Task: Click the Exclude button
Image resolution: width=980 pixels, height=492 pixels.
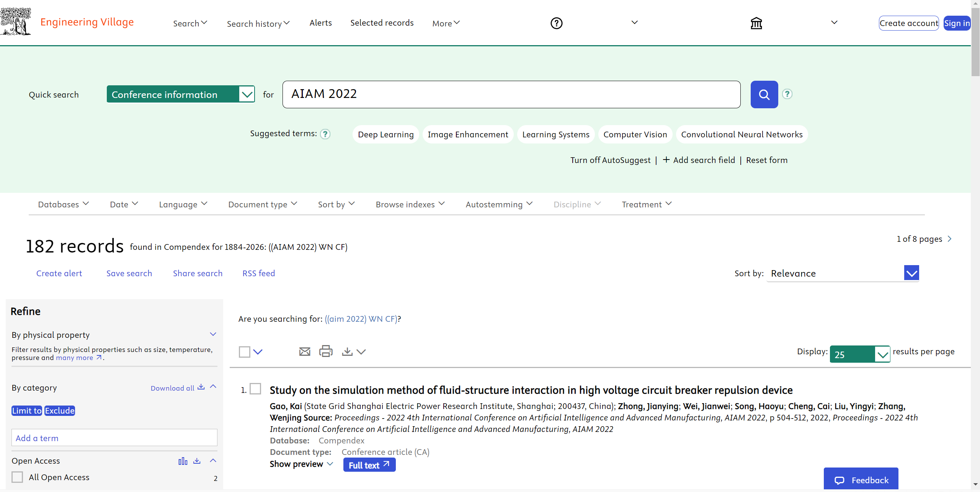Action: 60,411
